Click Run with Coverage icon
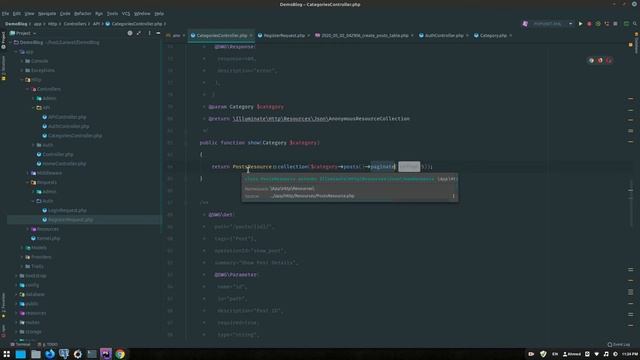 598,24
